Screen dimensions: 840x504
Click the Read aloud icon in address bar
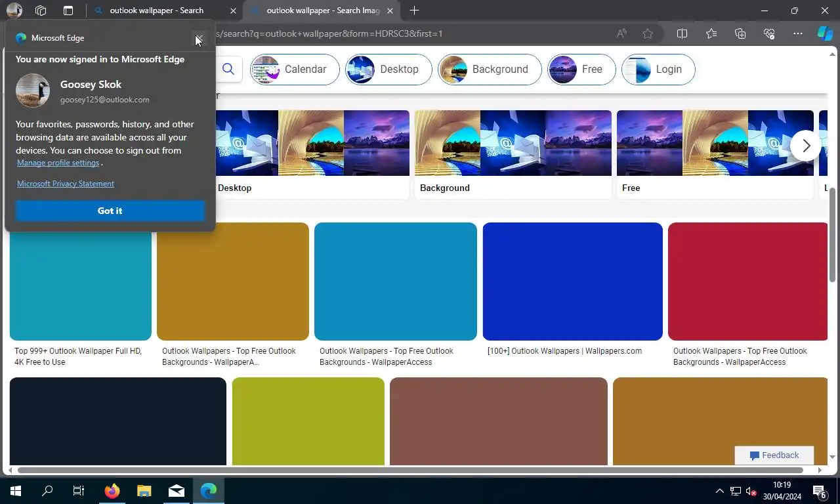(621, 33)
